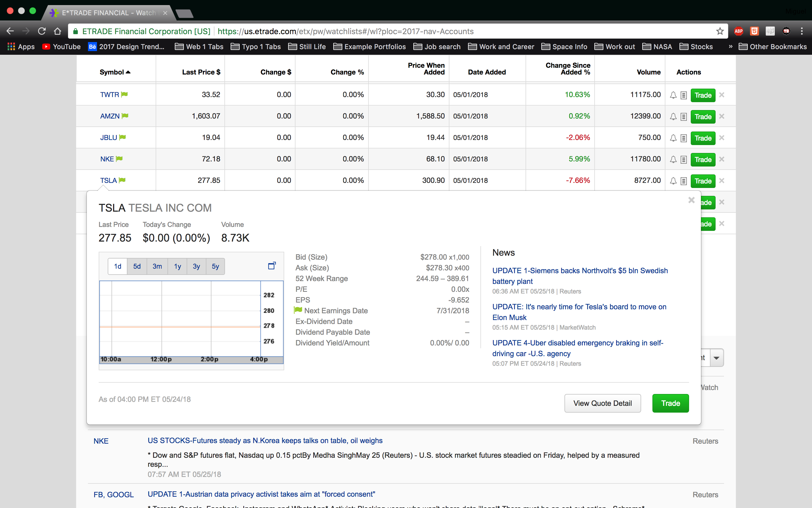
Task: Switch the TSLA chart to 5d
Action: point(137,266)
